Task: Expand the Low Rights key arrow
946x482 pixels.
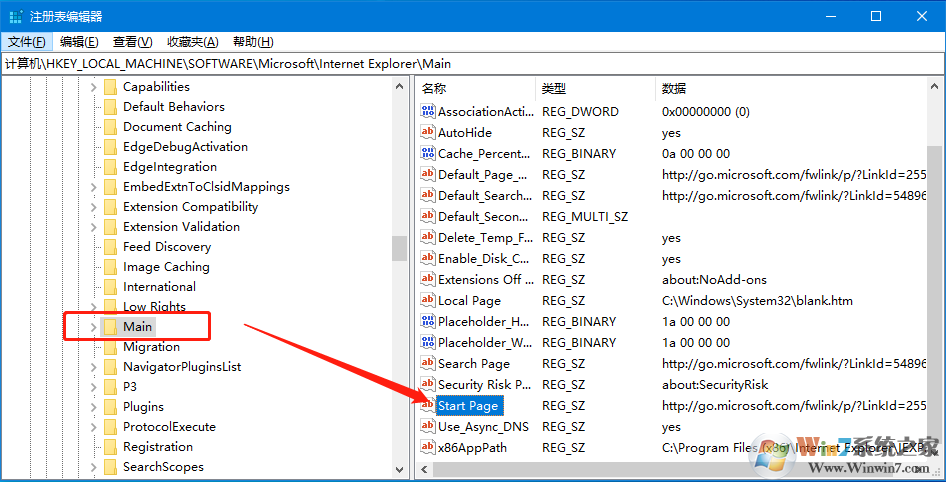Action: [94, 307]
